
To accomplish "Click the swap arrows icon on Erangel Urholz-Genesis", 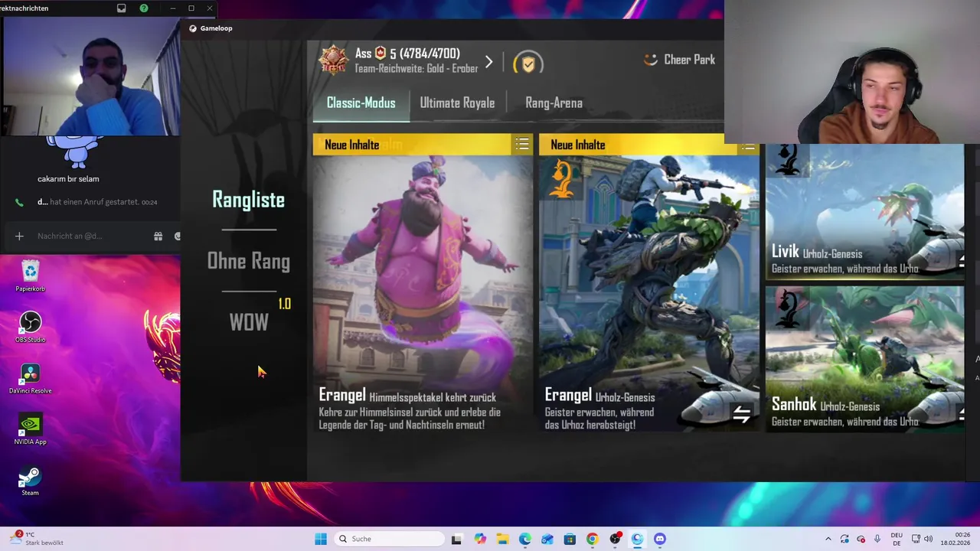I will (741, 414).
